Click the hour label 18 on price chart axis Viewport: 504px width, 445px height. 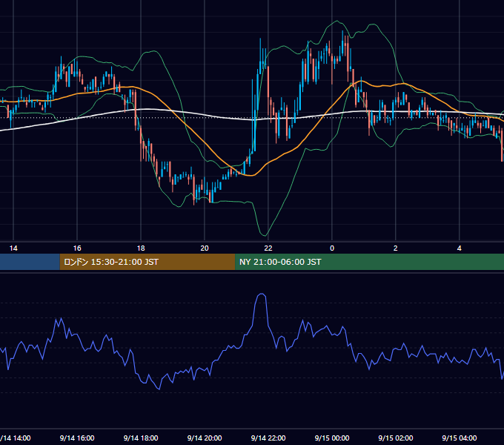point(141,248)
